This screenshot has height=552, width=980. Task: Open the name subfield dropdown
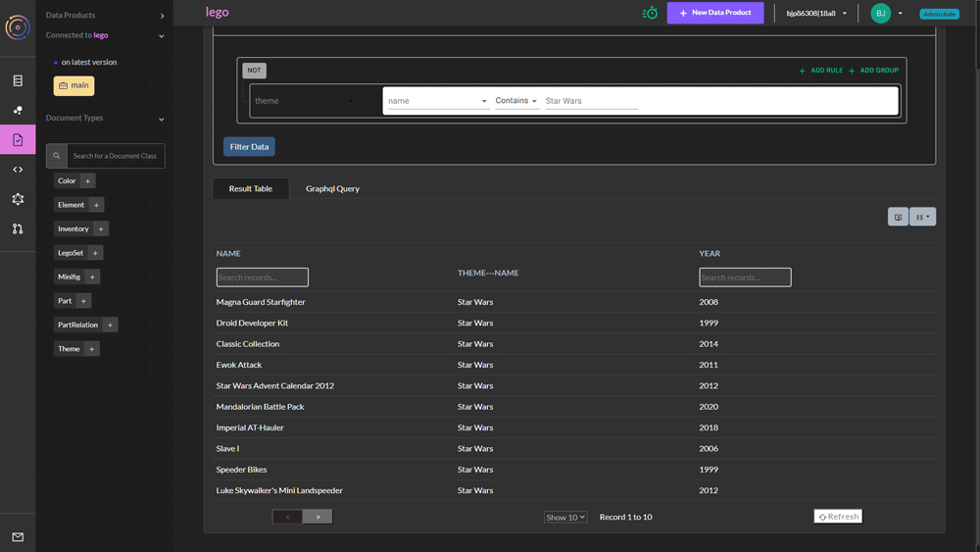point(437,101)
